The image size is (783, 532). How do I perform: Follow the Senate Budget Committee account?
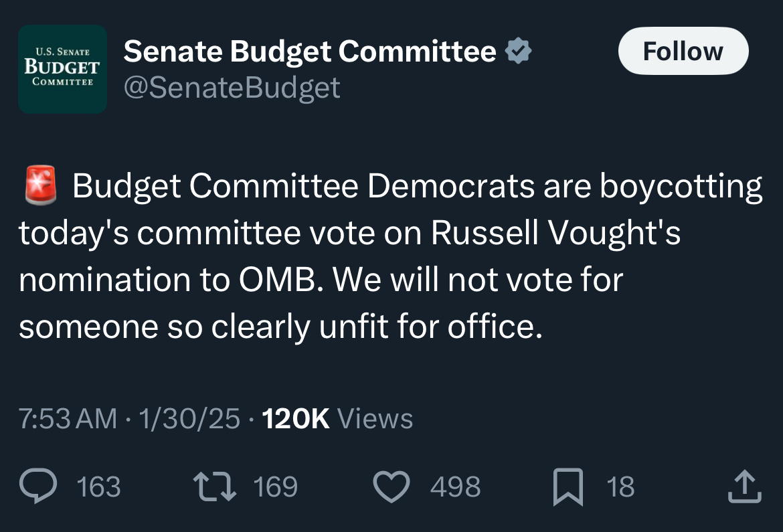click(x=683, y=51)
